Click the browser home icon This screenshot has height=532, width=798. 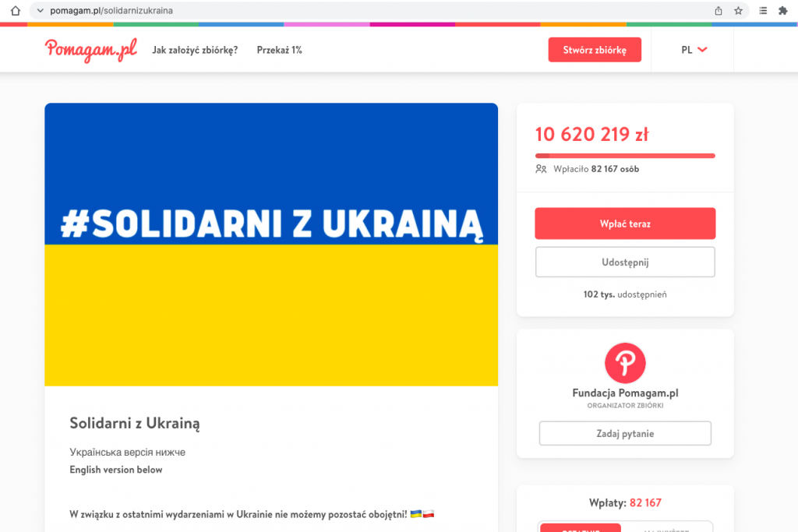(x=16, y=11)
